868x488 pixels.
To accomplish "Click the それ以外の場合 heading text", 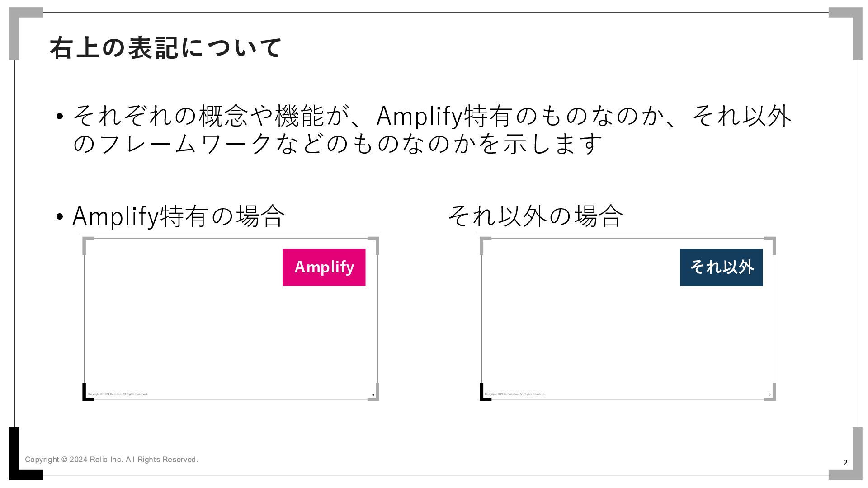I will [535, 216].
